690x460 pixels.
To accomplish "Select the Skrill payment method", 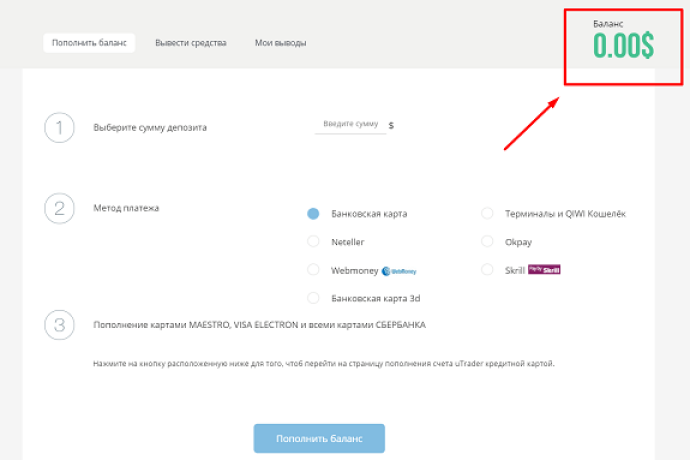I will pos(487,270).
